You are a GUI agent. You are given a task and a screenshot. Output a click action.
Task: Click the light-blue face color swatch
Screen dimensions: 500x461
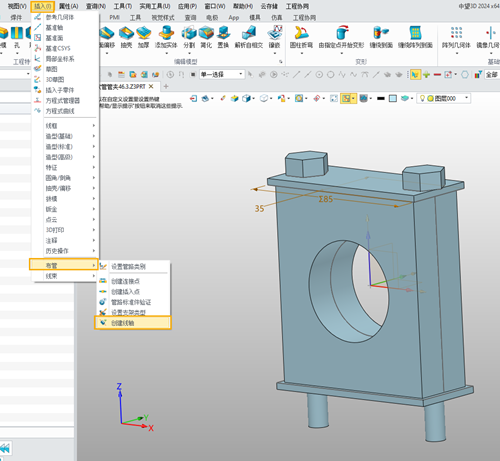(393, 98)
